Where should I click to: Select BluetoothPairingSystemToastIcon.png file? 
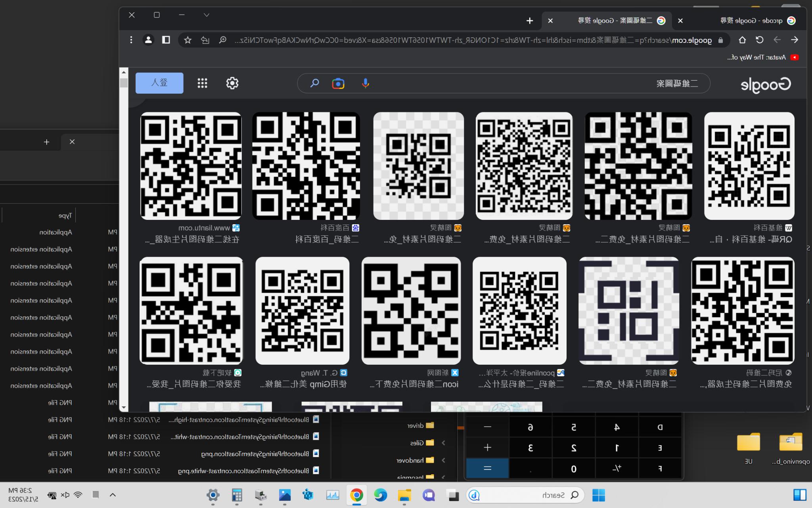pyautogui.click(x=260, y=454)
